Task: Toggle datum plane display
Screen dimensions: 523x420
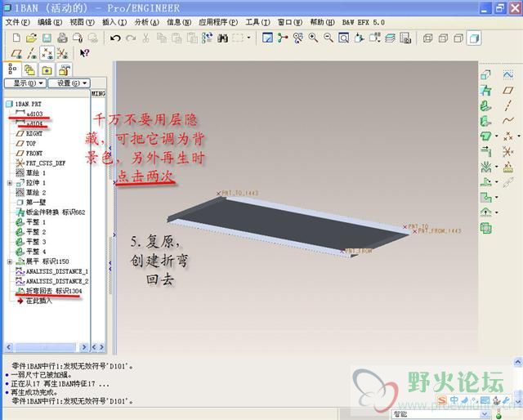Action: [x=16, y=53]
